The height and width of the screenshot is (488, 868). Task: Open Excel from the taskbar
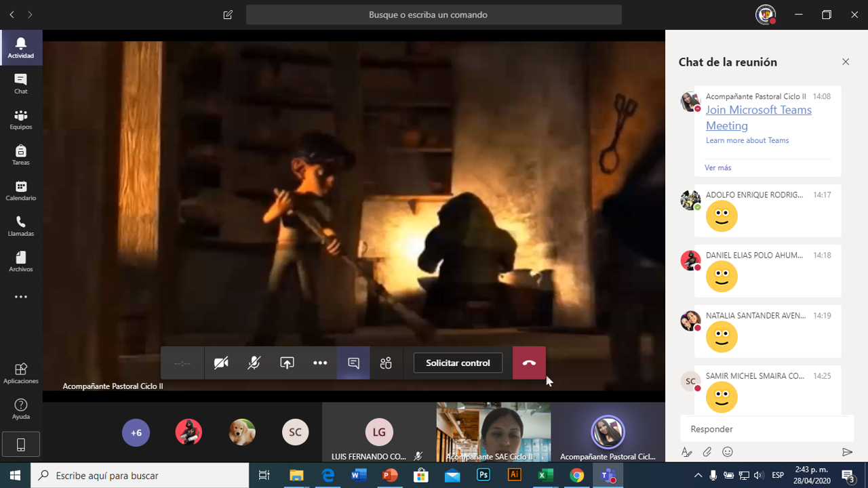click(x=545, y=476)
